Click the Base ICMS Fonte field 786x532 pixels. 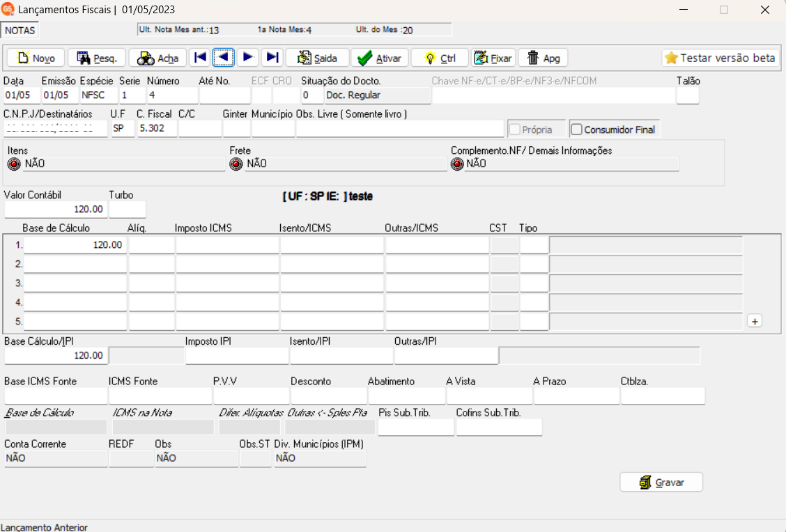[56, 396]
